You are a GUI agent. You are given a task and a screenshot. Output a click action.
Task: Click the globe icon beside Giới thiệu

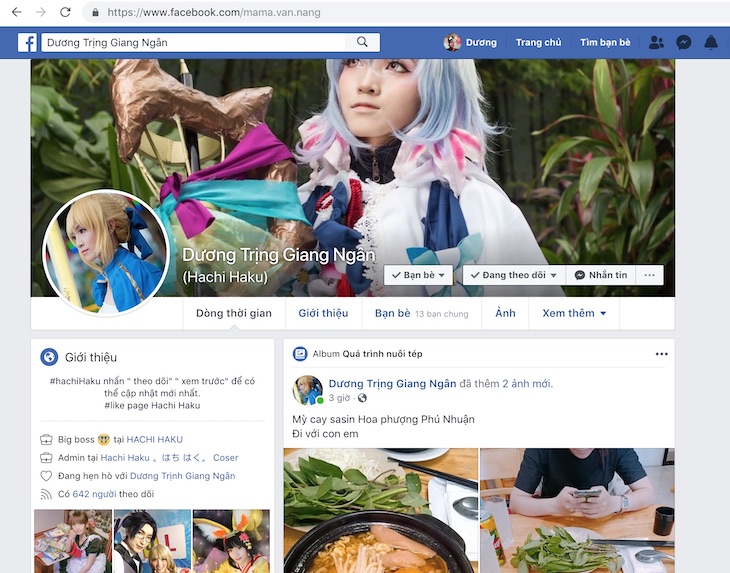[x=49, y=357]
